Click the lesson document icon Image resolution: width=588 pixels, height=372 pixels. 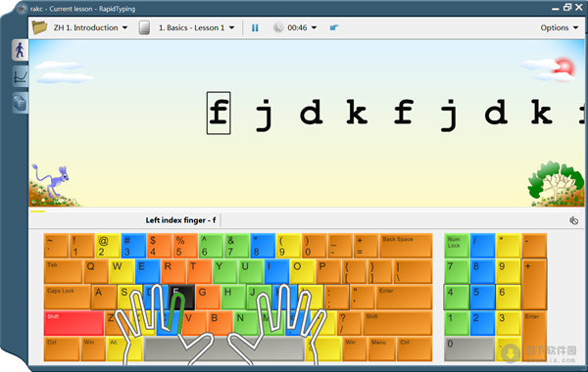click(x=144, y=27)
